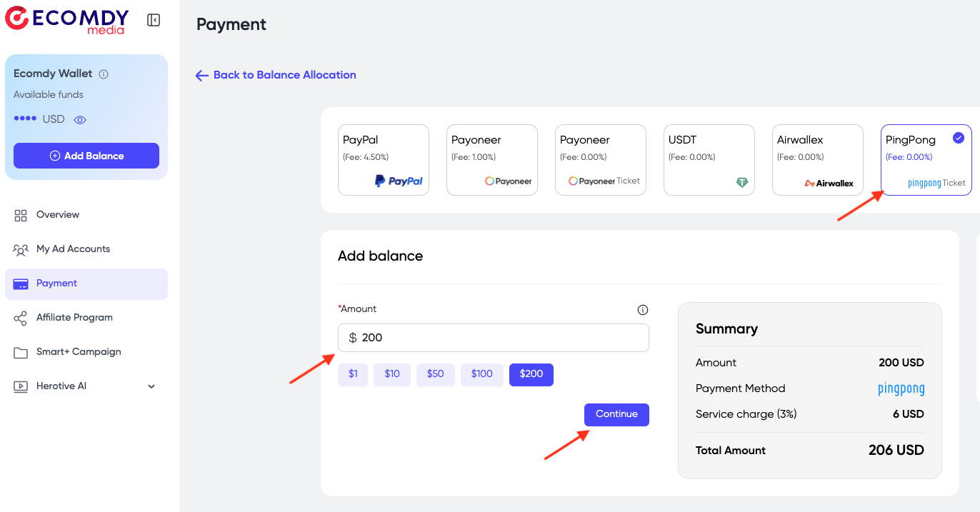The width and height of the screenshot is (980, 512).
Task: Click the Payment card icon
Action: pyautogui.click(x=21, y=284)
